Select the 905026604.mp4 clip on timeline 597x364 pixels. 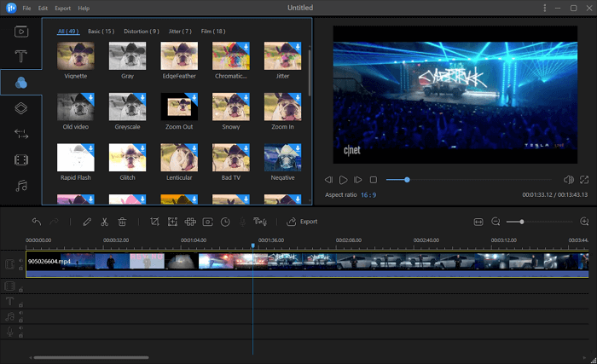(x=307, y=264)
